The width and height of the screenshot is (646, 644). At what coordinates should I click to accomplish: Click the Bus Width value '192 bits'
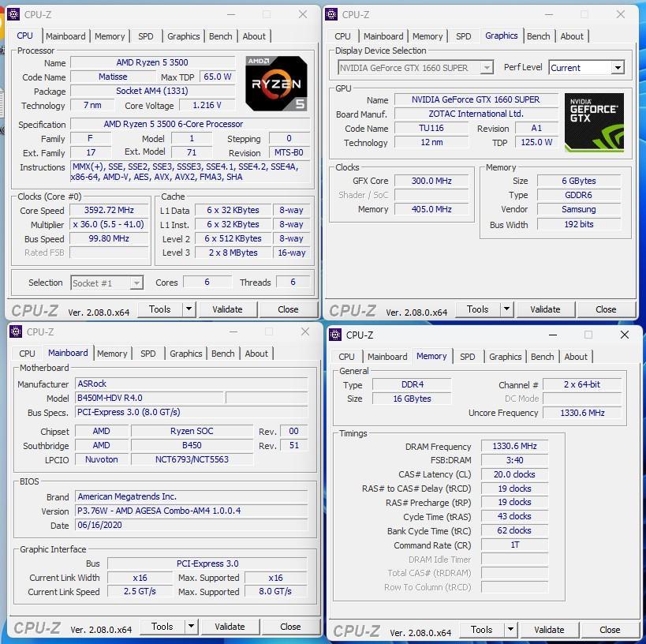click(x=579, y=224)
